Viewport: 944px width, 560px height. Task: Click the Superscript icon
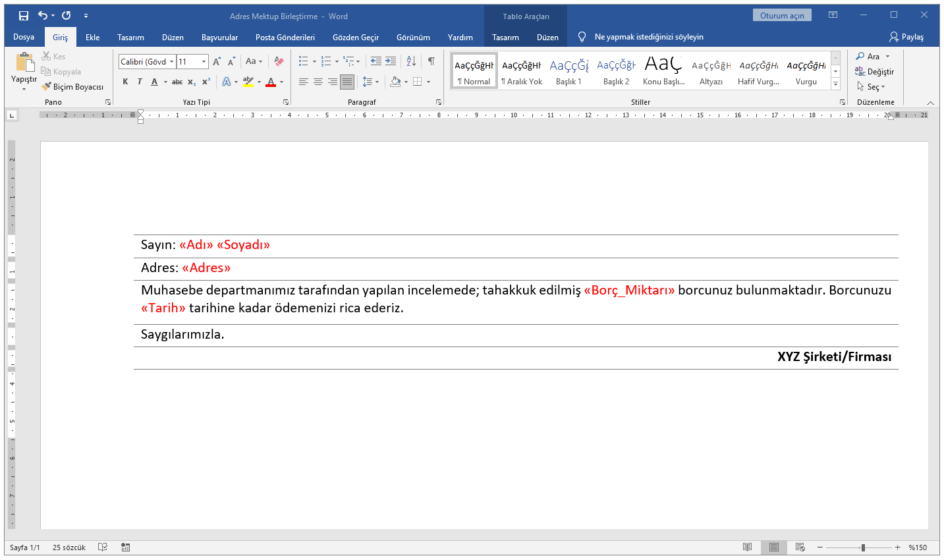coord(206,82)
